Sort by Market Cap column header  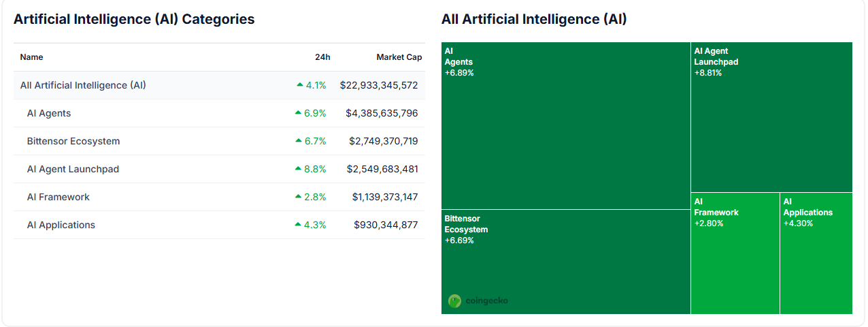(x=399, y=57)
